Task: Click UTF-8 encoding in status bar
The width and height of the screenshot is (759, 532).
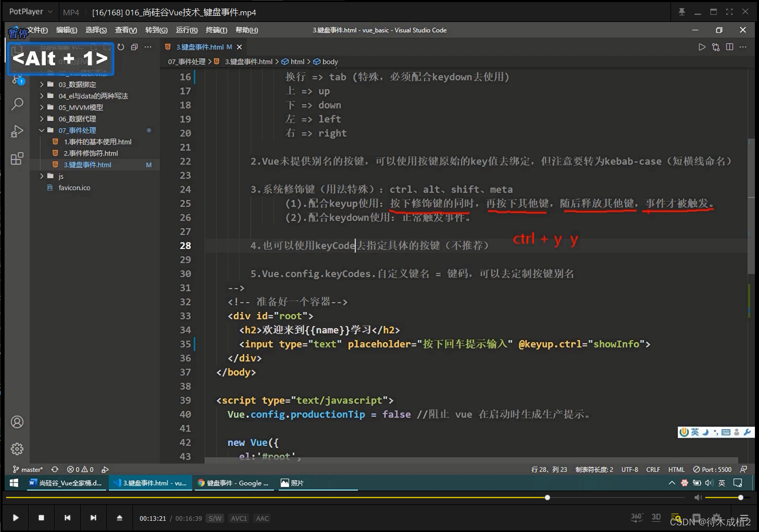Action: tap(630, 469)
